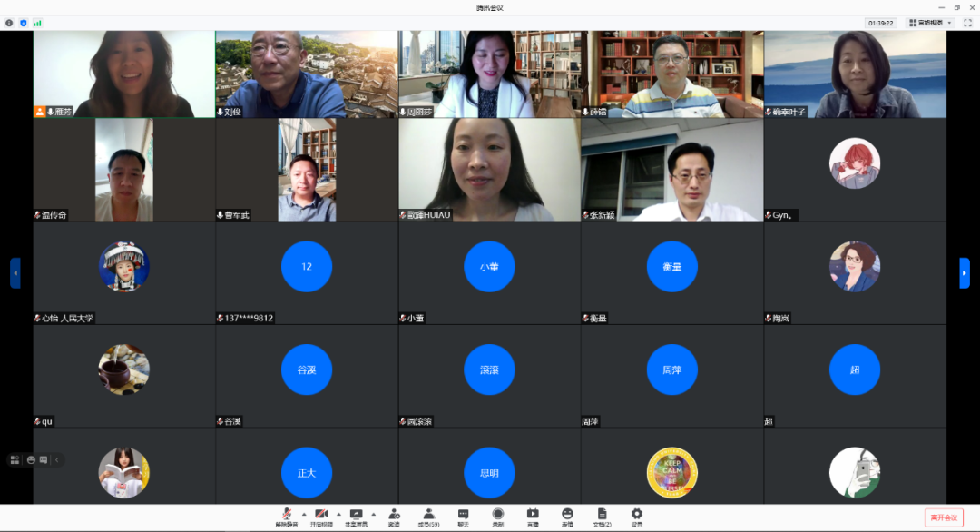
Task: Click the emoji icon in floating toolbar
Action: click(31, 460)
